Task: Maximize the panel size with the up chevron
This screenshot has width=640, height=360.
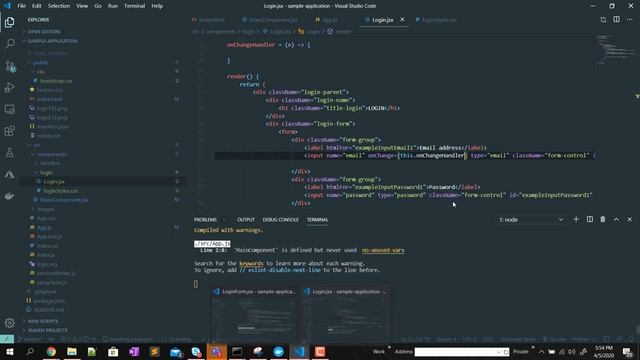Action: [x=616, y=219]
